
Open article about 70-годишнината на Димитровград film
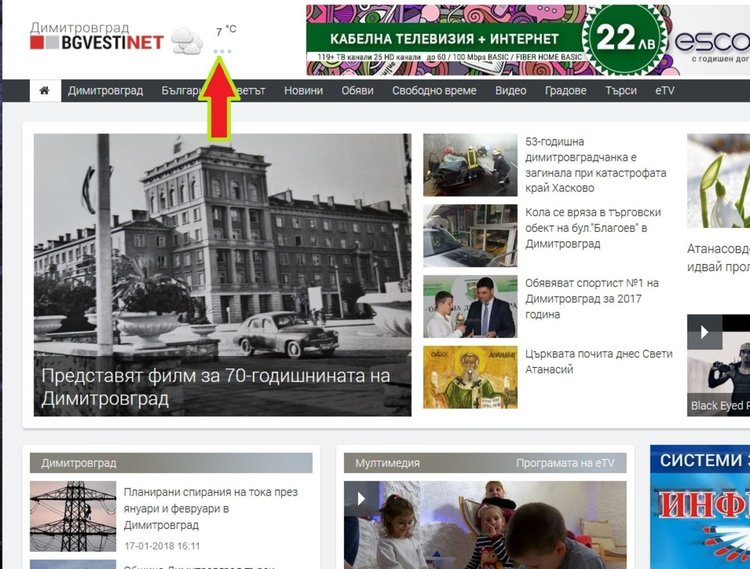(215, 387)
